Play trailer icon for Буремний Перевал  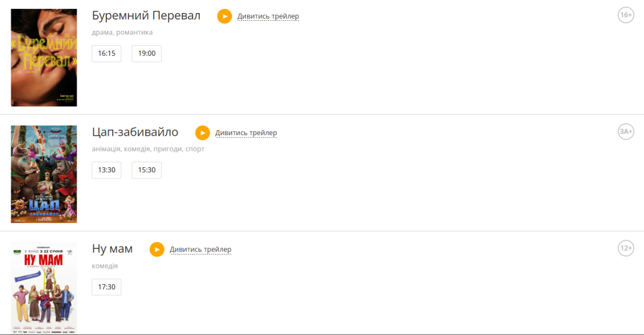225,16
